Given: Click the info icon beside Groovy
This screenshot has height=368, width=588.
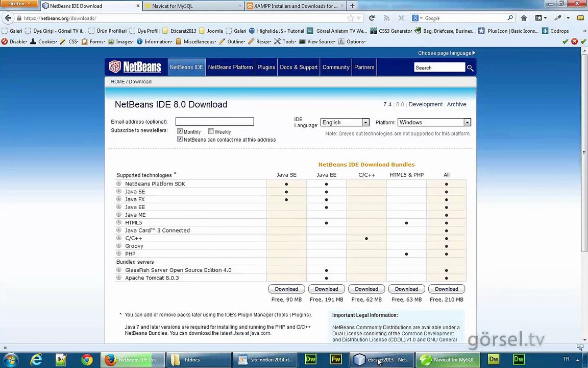Looking at the screenshot, I should (119, 245).
